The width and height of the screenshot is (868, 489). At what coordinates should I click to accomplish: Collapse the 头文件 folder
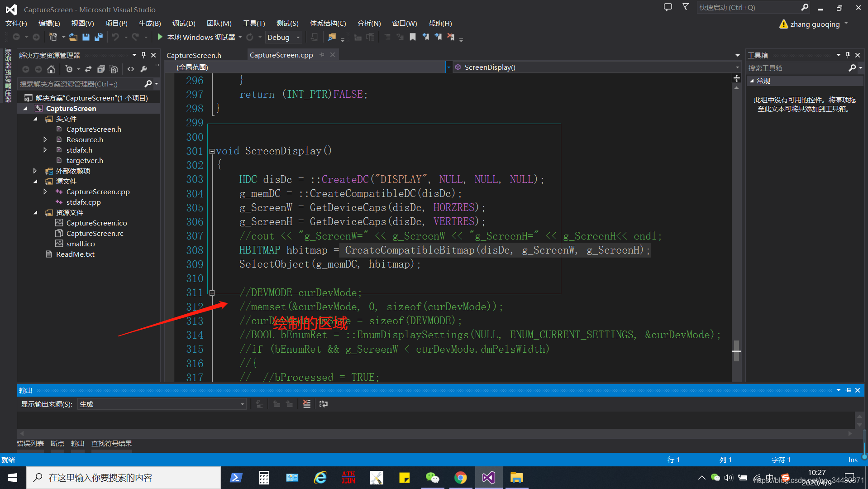click(x=36, y=119)
